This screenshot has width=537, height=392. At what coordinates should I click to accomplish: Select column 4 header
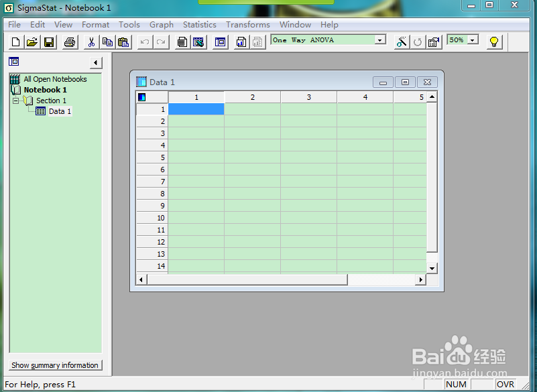pyautogui.click(x=365, y=97)
